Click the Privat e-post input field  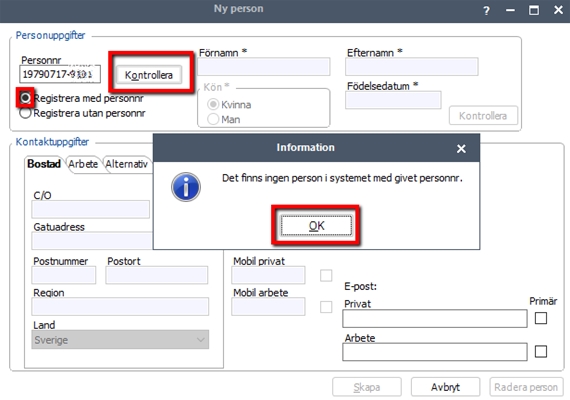pyautogui.click(x=435, y=319)
